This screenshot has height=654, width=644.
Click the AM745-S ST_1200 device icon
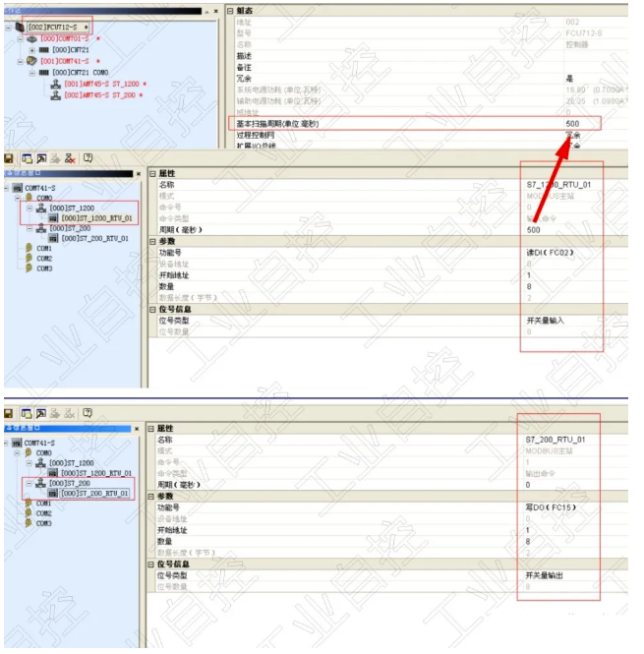(55, 84)
